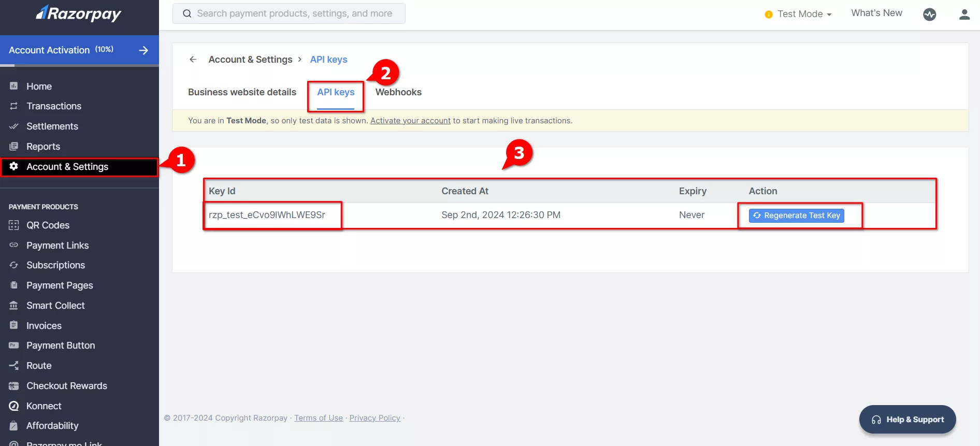Open Payment Links in sidebar
This screenshot has height=446, width=980.
57,246
